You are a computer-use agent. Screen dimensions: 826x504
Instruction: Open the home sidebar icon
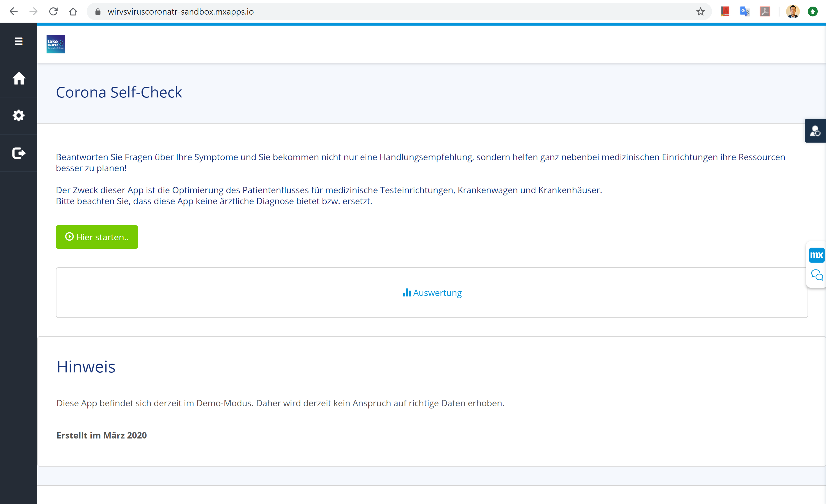click(19, 78)
